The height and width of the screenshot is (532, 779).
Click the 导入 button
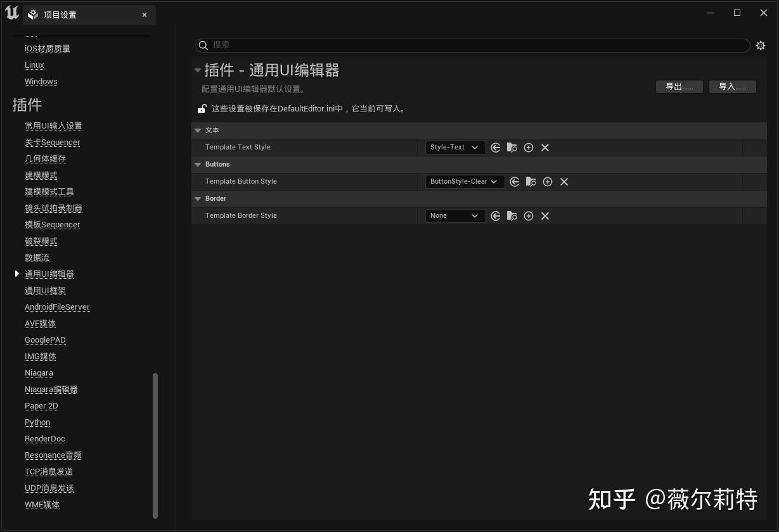coord(732,87)
